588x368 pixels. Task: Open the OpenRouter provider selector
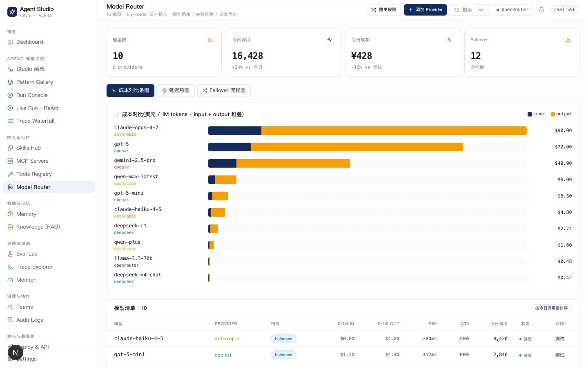(512, 10)
